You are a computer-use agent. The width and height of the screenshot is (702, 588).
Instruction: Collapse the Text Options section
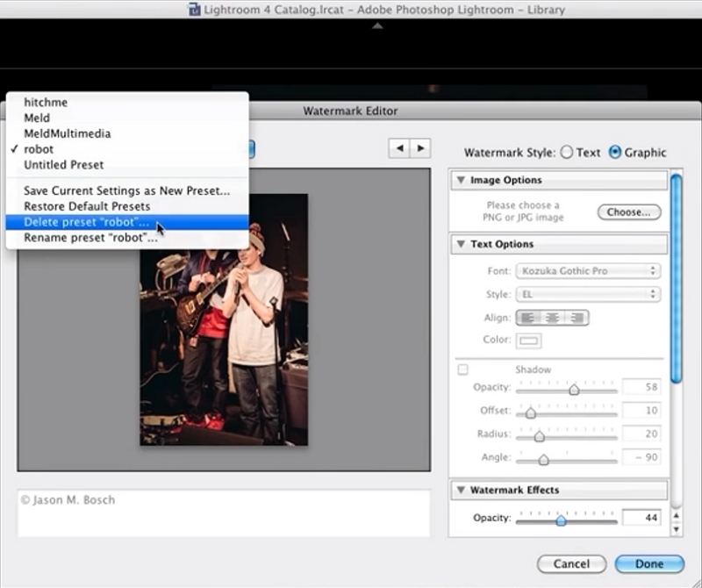click(x=460, y=245)
